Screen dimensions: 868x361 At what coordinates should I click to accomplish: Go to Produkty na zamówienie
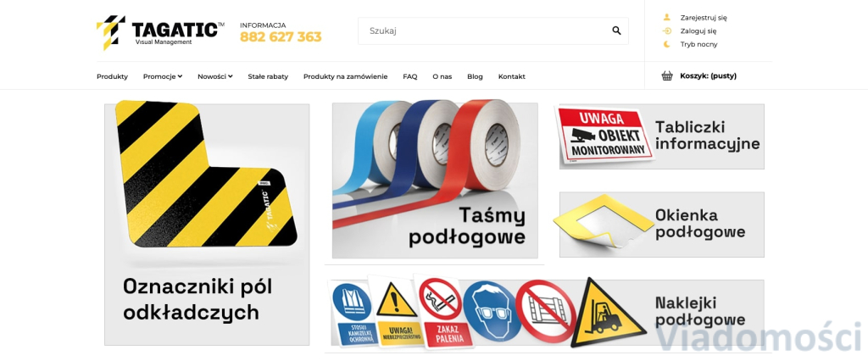point(346,76)
